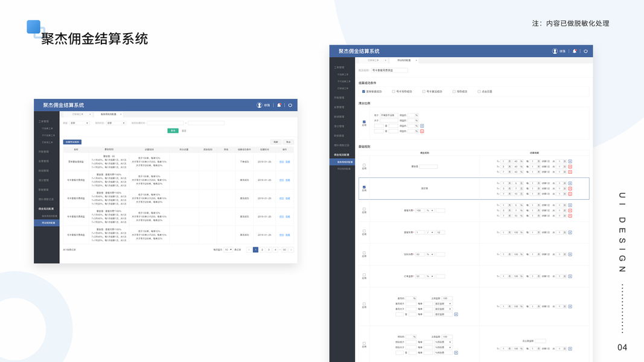Add a 预存 tier using its left-side plus icon

[x=456, y=352]
